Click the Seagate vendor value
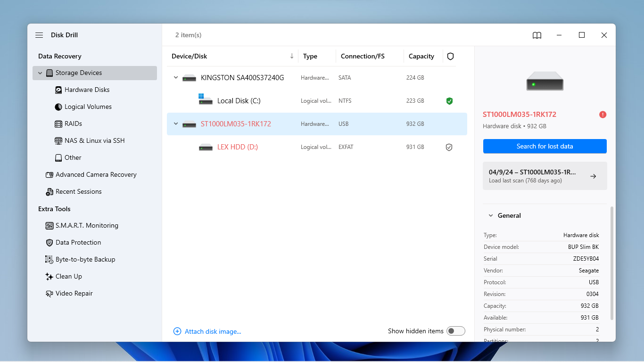The image size is (644, 362). (x=589, y=271)
